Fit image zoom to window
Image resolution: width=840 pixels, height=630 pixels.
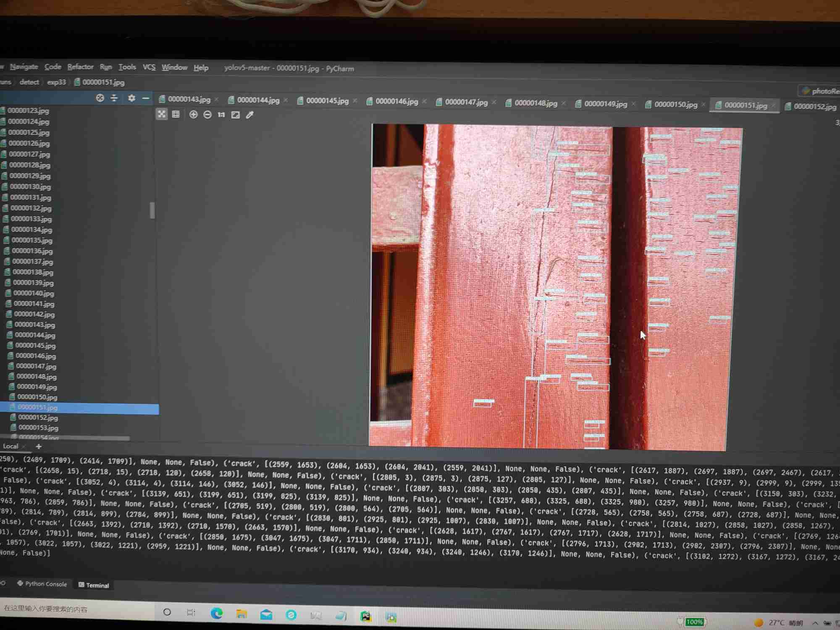tap(236, 115)
